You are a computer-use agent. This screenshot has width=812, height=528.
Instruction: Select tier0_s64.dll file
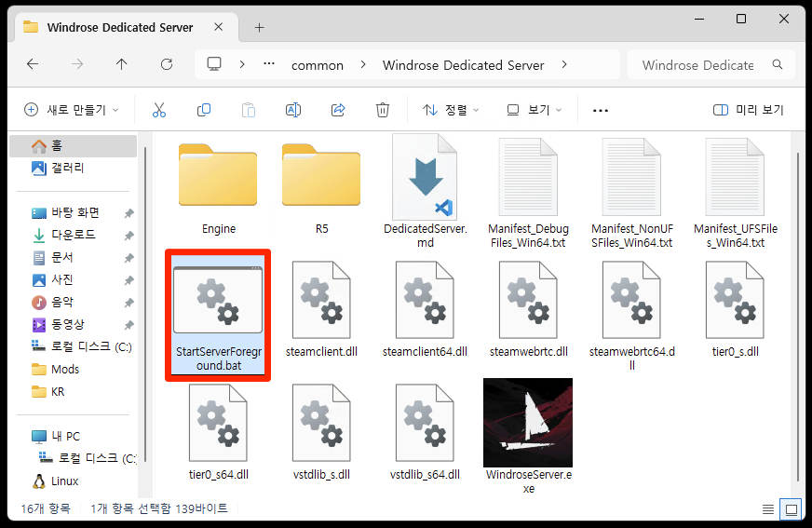coord(218,432)
